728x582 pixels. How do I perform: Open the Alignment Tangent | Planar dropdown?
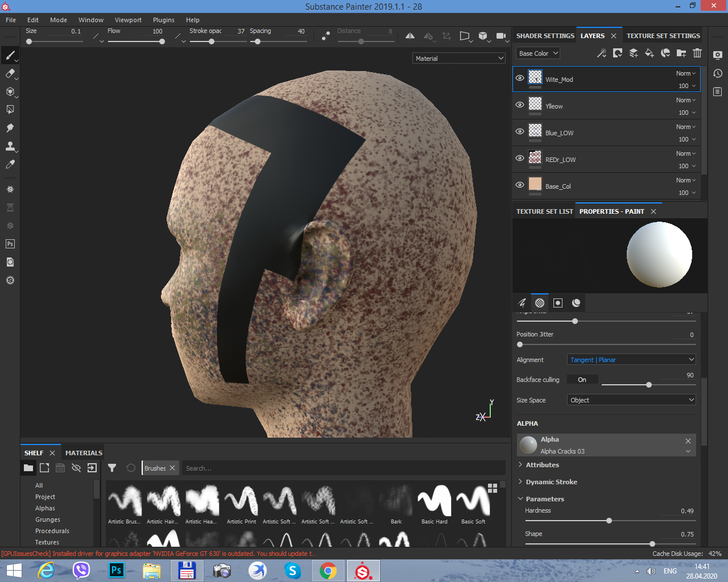click(631, 359)
